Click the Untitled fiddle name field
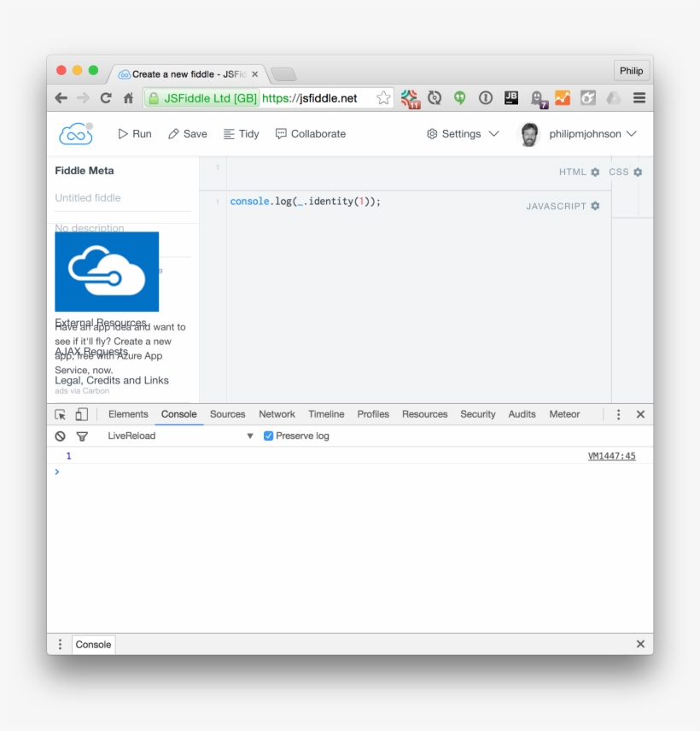The width and height of the screenshot is (700, 731). tap(88, 197)
